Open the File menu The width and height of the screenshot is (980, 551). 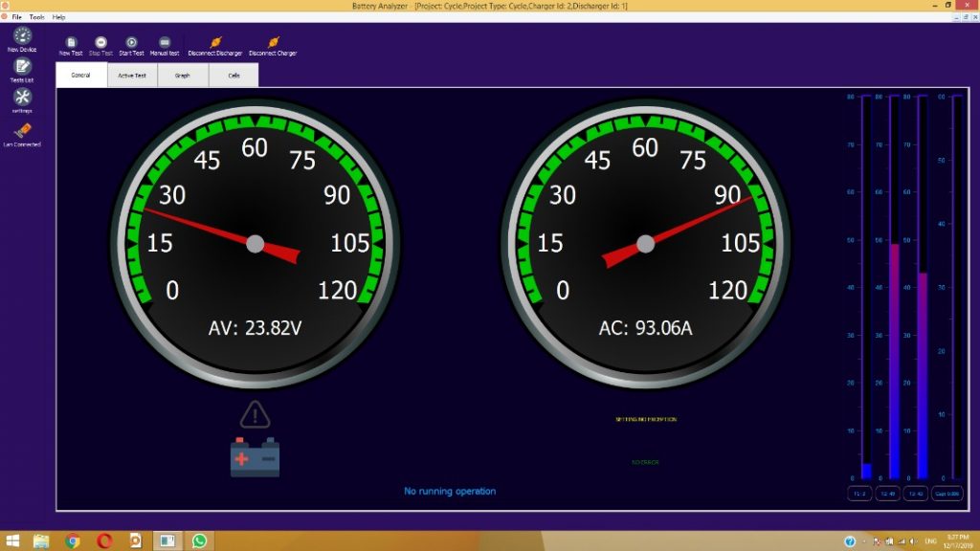pyautogui.click(x=17, y=17)
